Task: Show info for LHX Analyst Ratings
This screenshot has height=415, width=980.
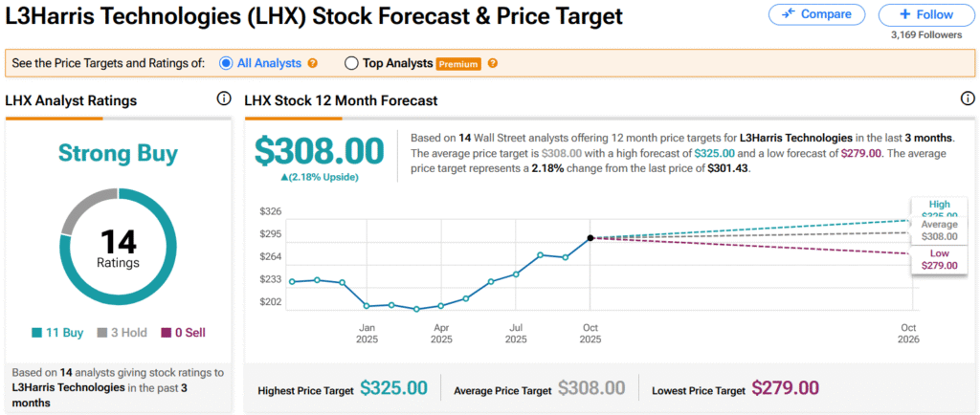Action: [x=224, y=98]
